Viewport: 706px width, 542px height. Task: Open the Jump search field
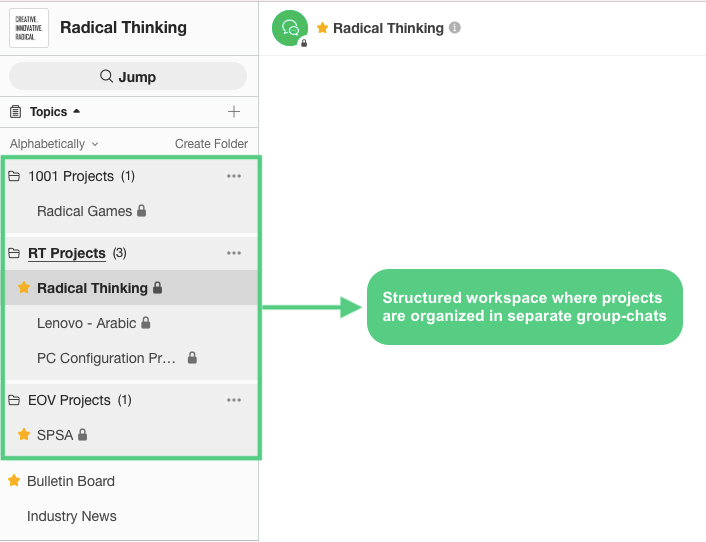tap(128, 77)
